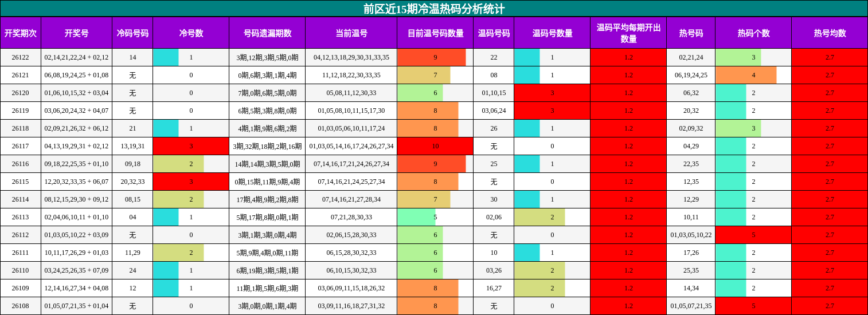Select hot numbers cell 02,21,24
Viewport: 868px width, 315px height.
(x=691, y=57)
